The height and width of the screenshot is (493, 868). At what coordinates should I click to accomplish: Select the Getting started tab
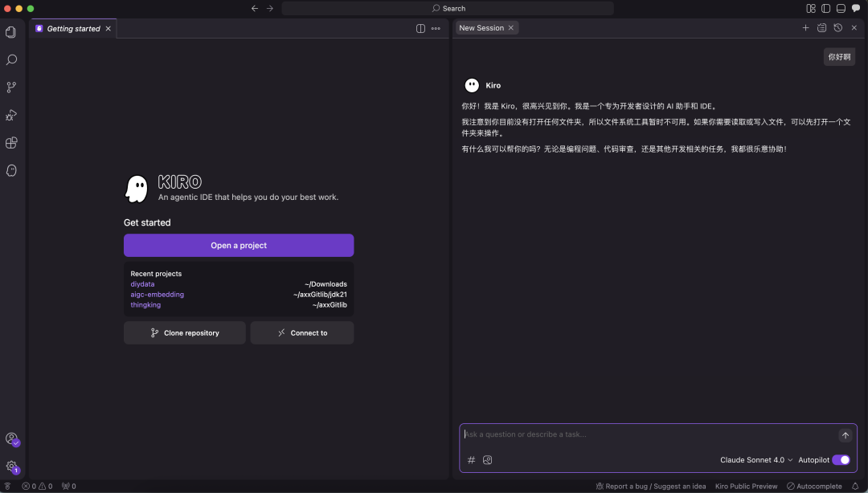[73, 28]
